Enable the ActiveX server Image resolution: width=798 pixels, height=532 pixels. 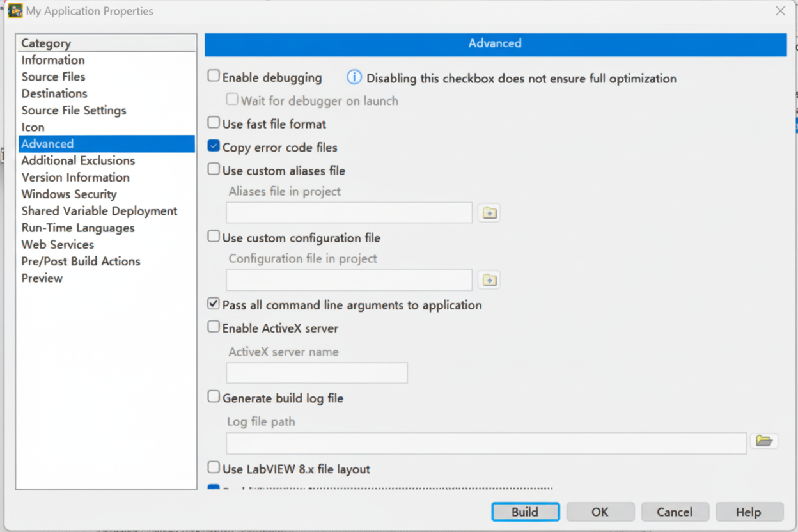pos(213,325)
